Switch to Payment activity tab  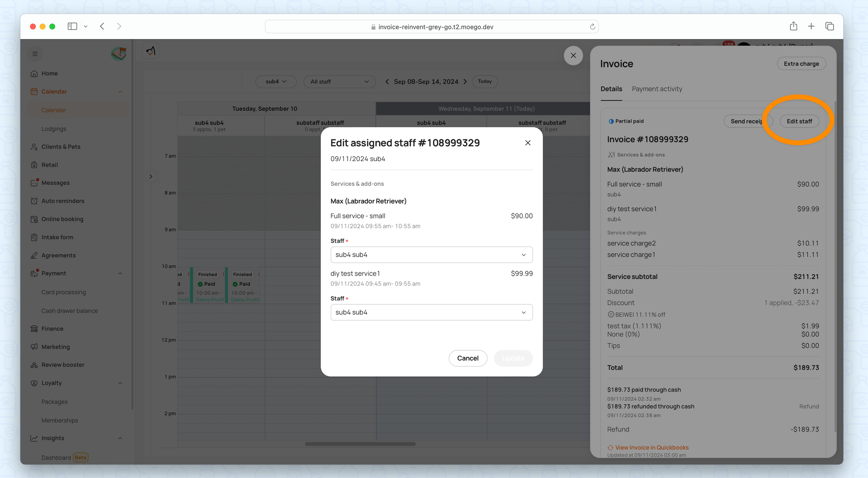click(657, 89)
